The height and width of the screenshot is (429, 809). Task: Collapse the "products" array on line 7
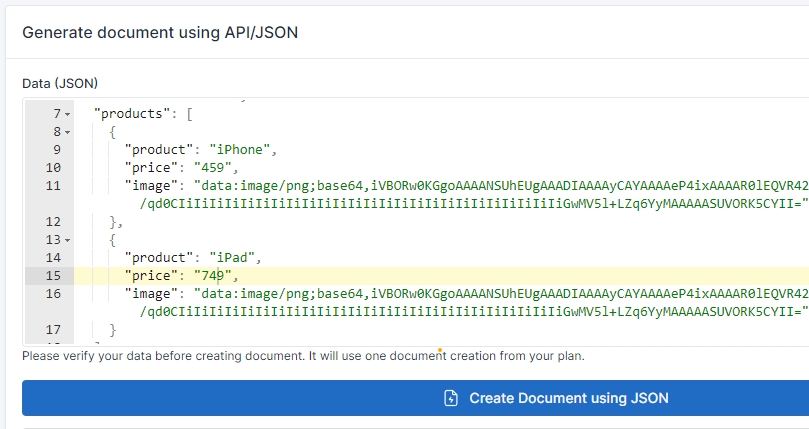pos(68,114)
